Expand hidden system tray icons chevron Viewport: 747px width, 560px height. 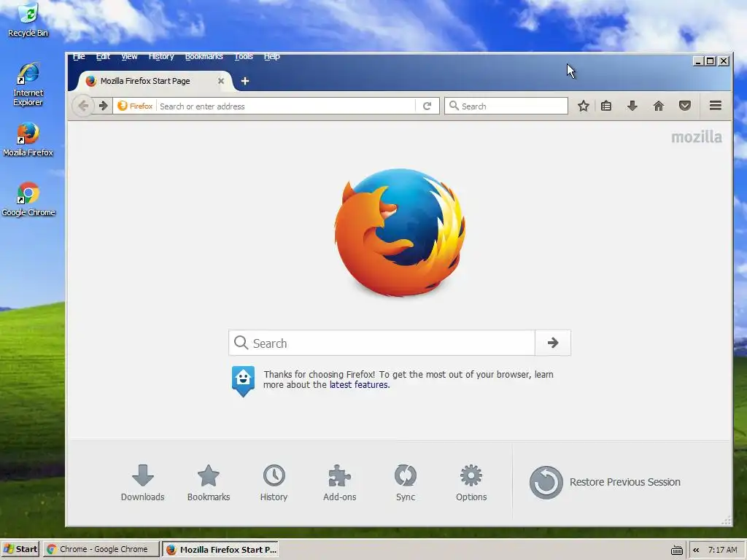696,550
